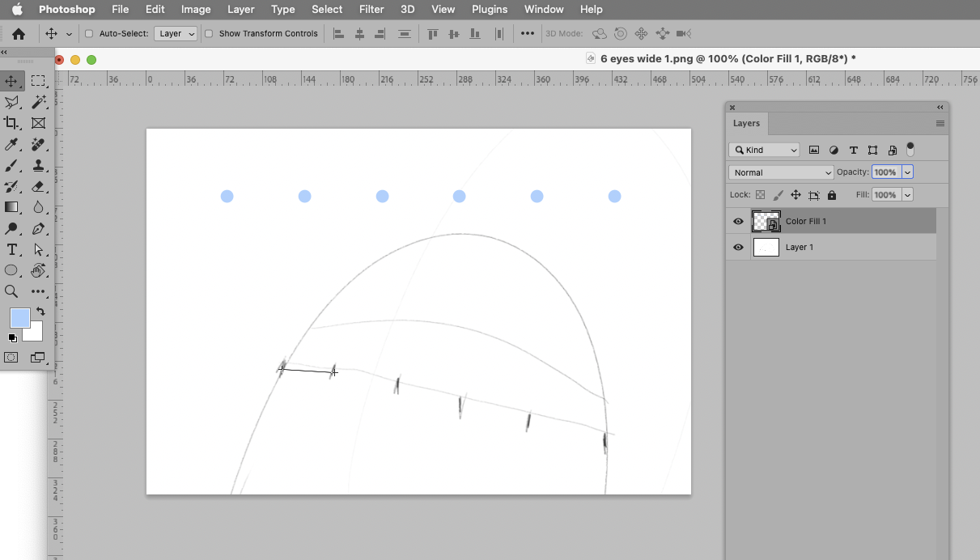Click the Align Top Edges button
The width and height of the screenshot is (980, 560).
(433, 34)
